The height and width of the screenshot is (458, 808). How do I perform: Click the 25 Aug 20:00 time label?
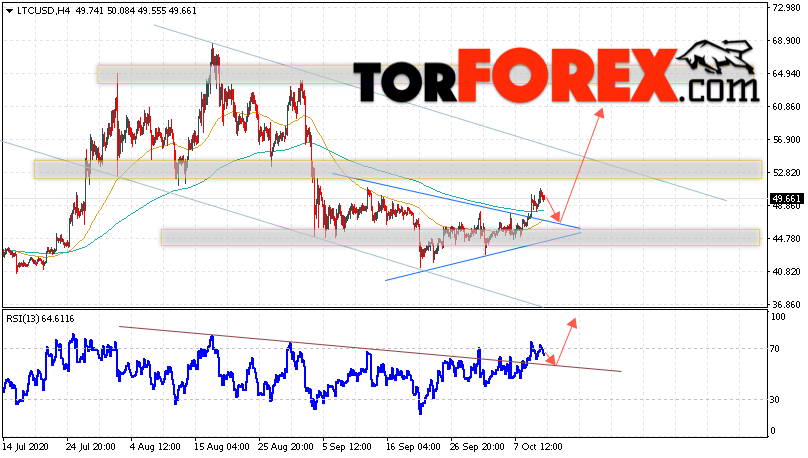pyautogui.click(x=285, y=446)
